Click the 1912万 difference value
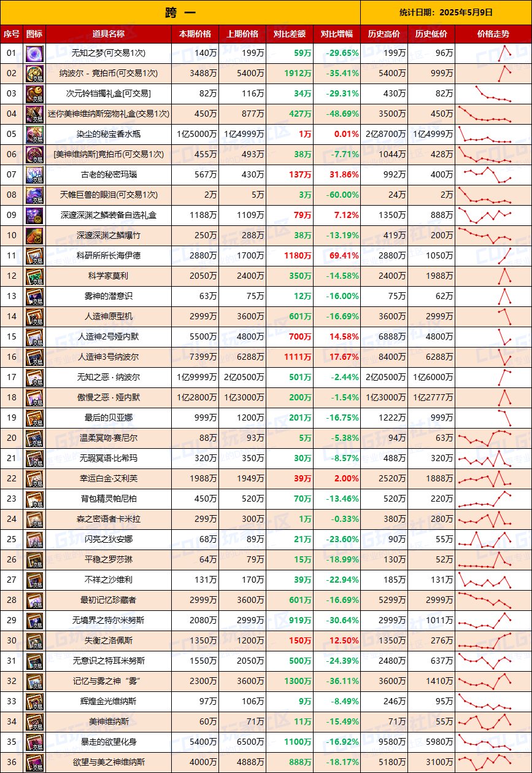Image resolution: width=532 pixels, height=773 pixels. (298, 74)
